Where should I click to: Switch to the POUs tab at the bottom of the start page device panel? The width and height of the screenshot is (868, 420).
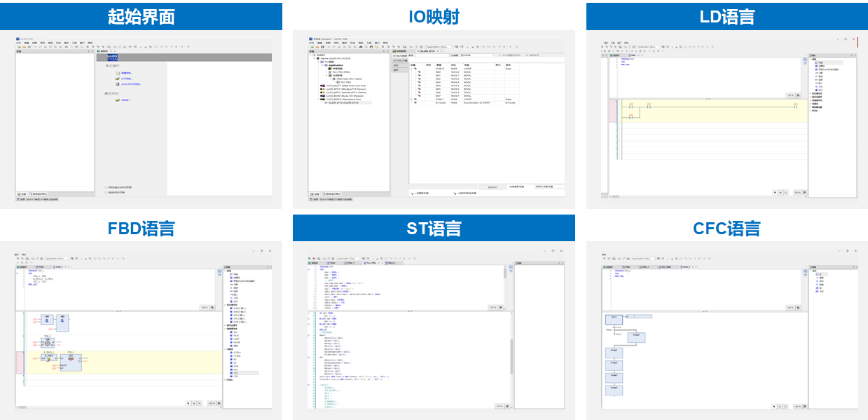(x=39, y=194)
